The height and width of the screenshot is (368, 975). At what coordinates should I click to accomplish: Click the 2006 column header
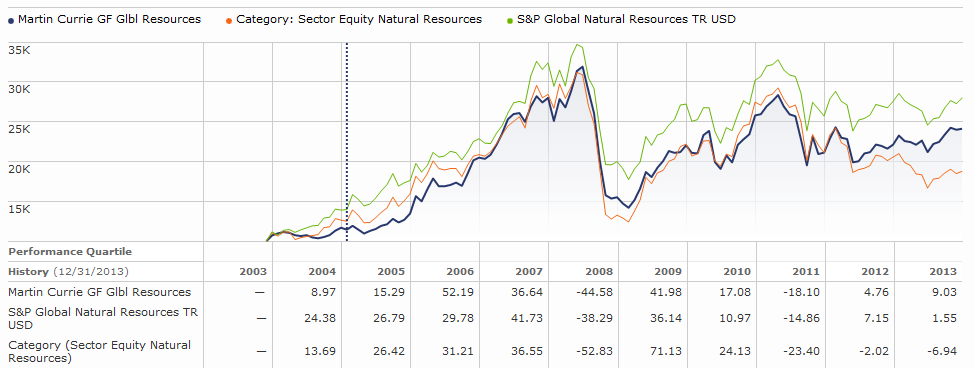(460, 272)
